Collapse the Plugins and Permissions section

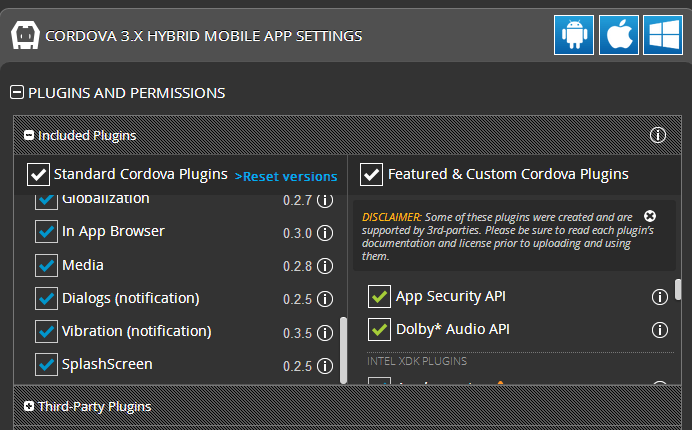pos(17,93)
